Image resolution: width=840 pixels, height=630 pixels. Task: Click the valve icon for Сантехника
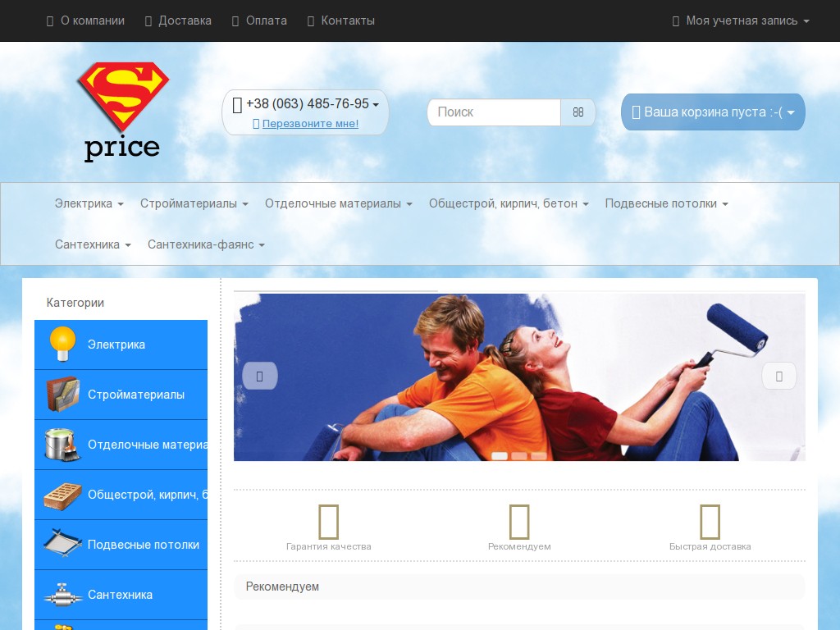[62, 595]
